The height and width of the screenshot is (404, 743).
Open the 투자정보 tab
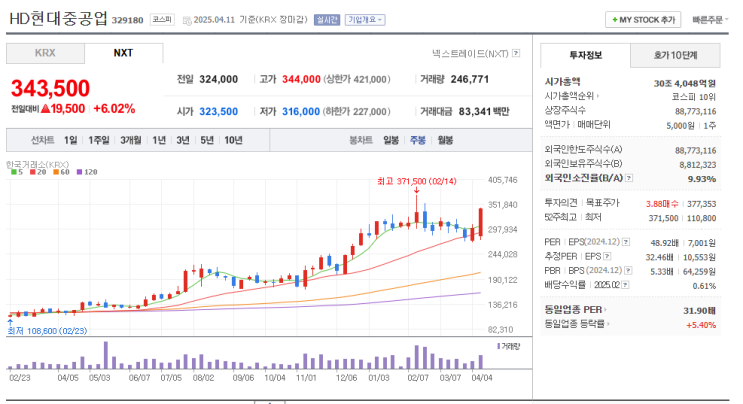[586, 55]
